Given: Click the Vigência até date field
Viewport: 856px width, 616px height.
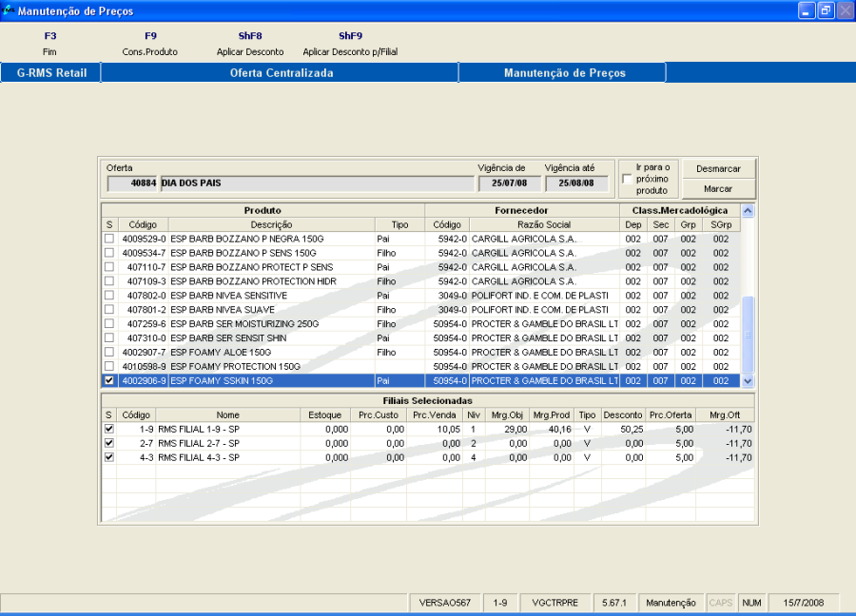Looking at the screenshot, I should [576, 183].
